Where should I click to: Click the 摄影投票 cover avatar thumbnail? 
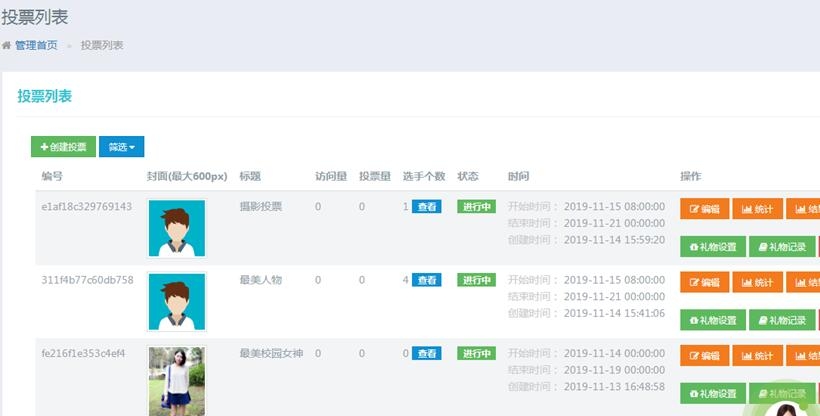(176, 228)
